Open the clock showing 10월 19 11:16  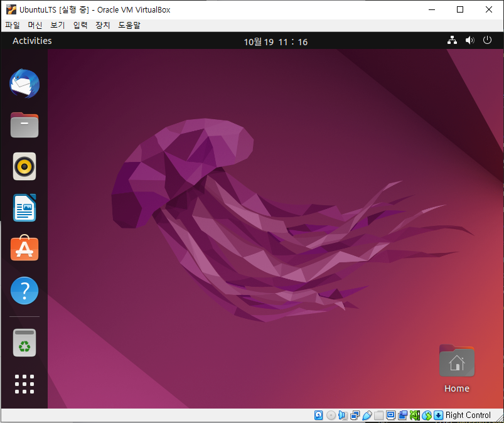click(276, 42)
